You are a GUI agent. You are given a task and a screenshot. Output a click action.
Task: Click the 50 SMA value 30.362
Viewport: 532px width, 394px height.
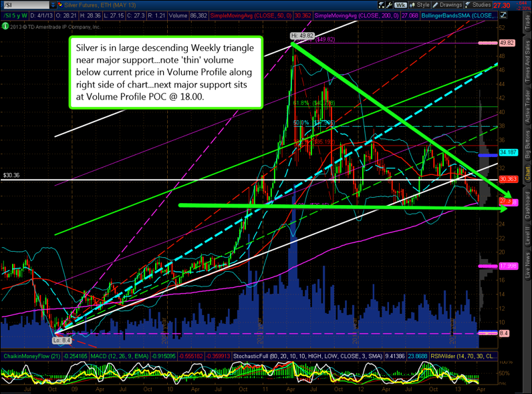point(303,15)
